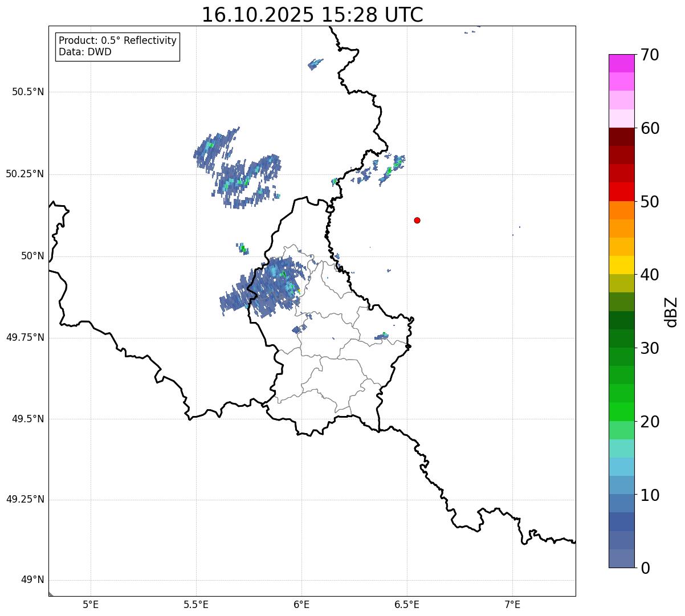The height and width of the screenshot is (616, 685).
Task: Click the 10 tick on colorbar
Action: point(650,495)
